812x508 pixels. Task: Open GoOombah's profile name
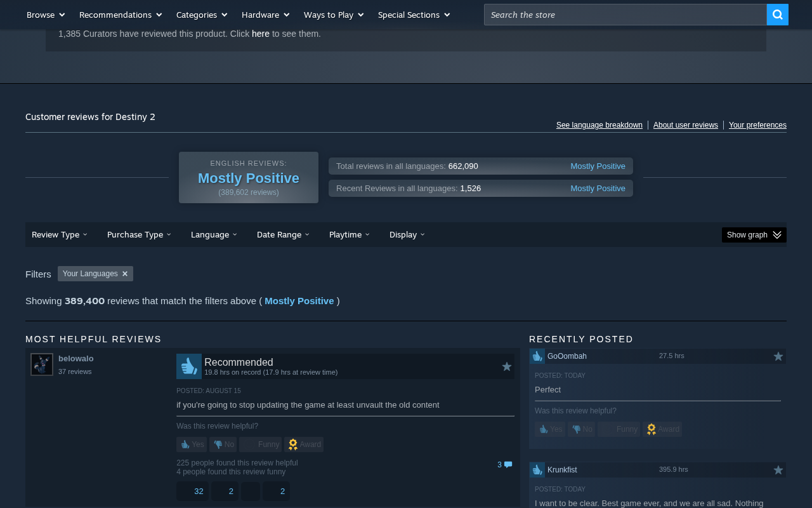pyautogui.click(x=567, y=356)
